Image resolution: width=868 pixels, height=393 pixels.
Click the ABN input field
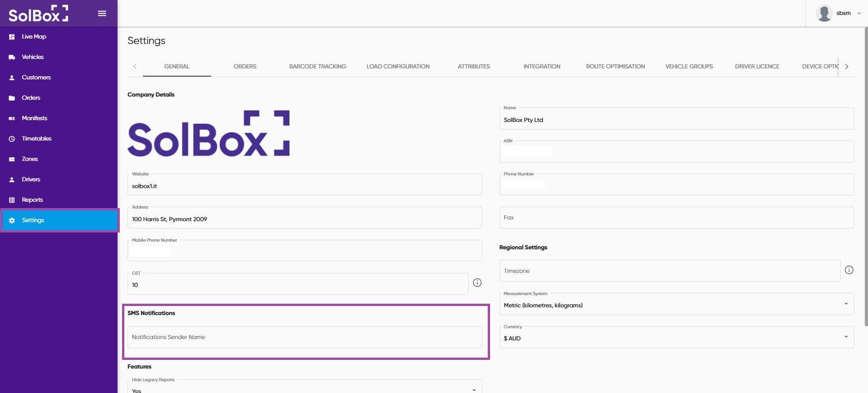(x=677, y=152)
